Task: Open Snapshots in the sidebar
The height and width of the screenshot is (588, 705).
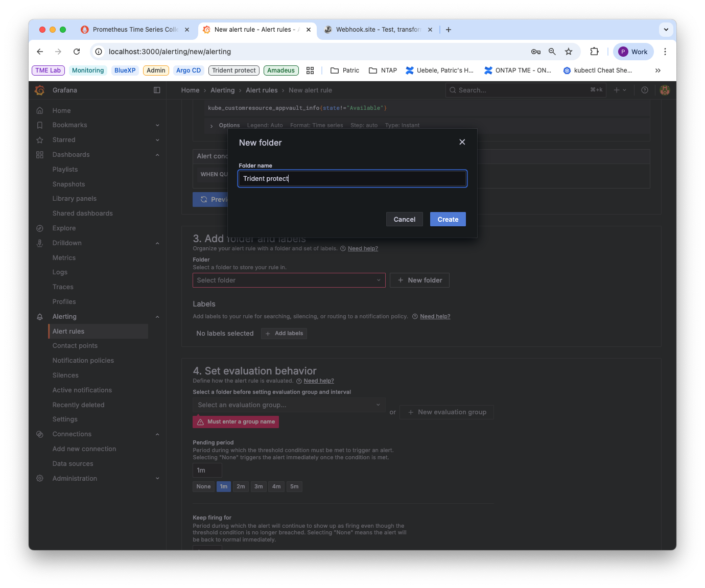Action: 68,184
